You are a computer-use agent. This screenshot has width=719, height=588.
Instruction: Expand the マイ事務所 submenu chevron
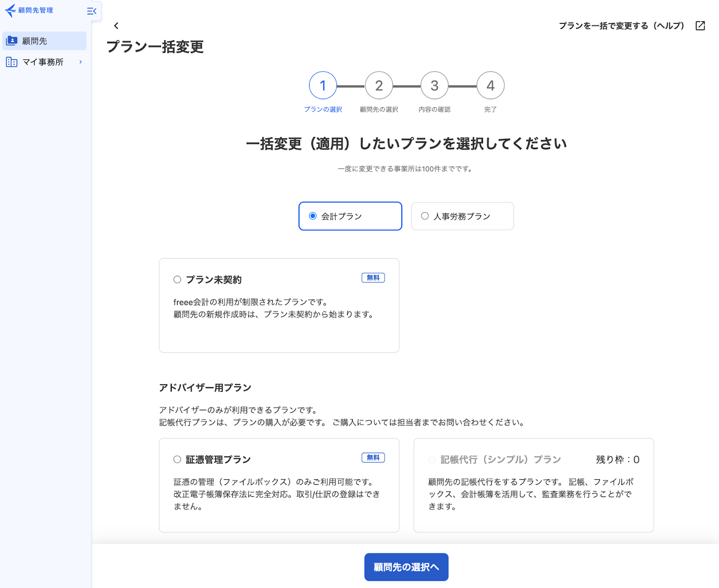[81, 62]
